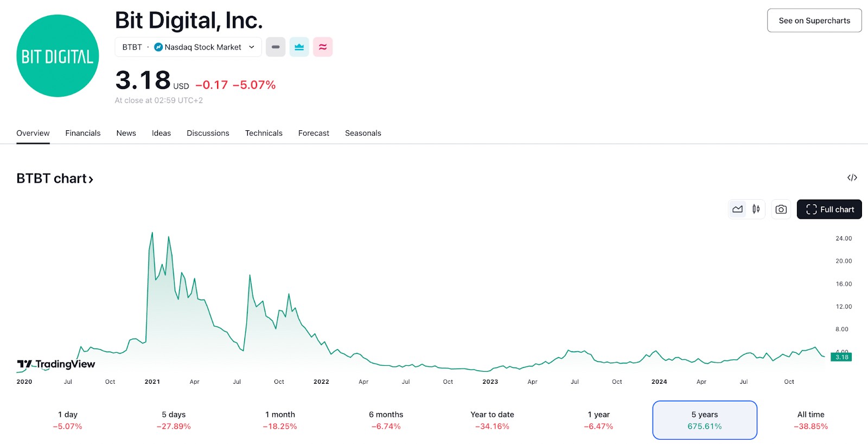Click the 2023 label on time axis
The height and width of the screenshot is (444, 868).
pos(490,382)
